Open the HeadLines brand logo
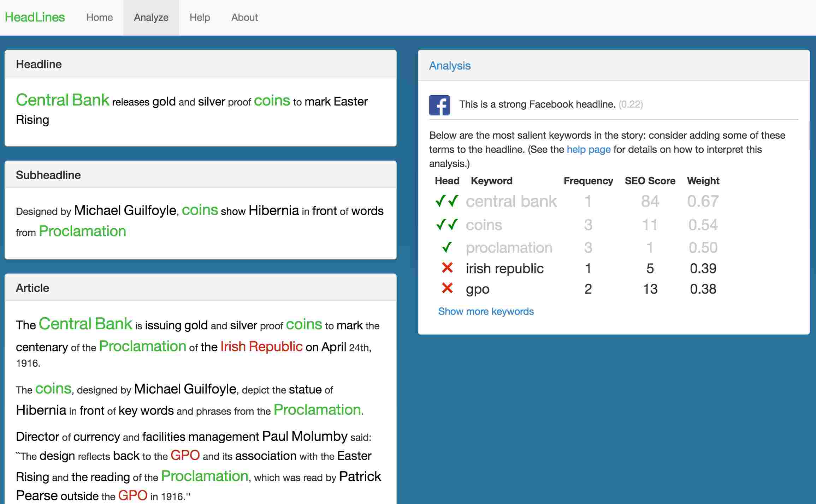This screenshot has width=816, height=504. pyautogui.click(x=35, y=17)
